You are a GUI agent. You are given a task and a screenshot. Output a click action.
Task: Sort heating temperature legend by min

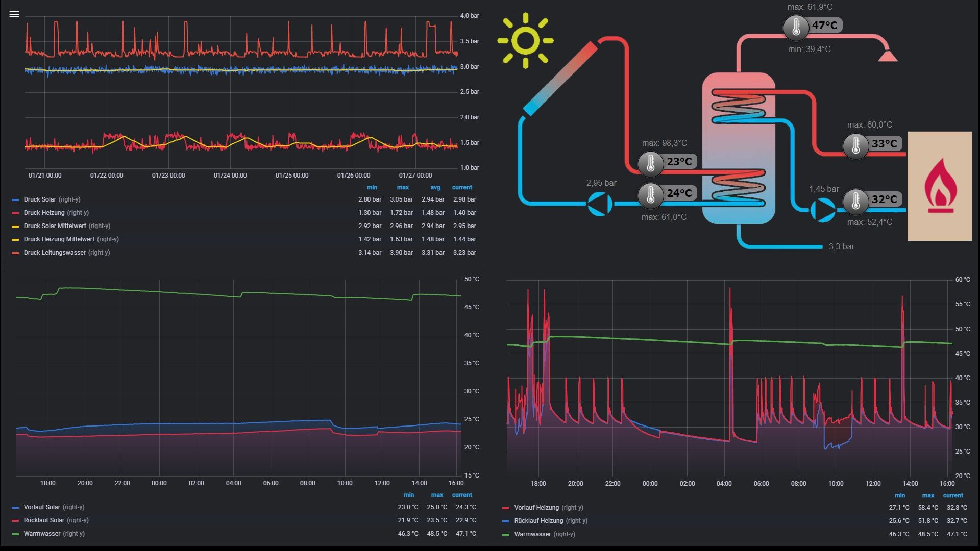click(x=900, y=495)
